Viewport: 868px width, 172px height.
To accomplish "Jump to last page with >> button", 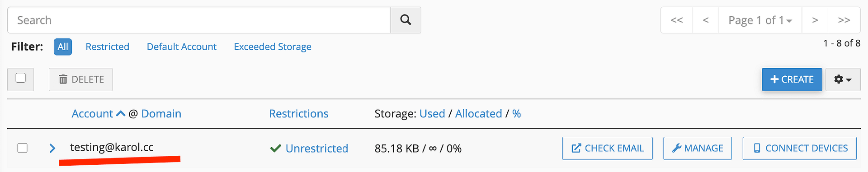I will [844, 20].
